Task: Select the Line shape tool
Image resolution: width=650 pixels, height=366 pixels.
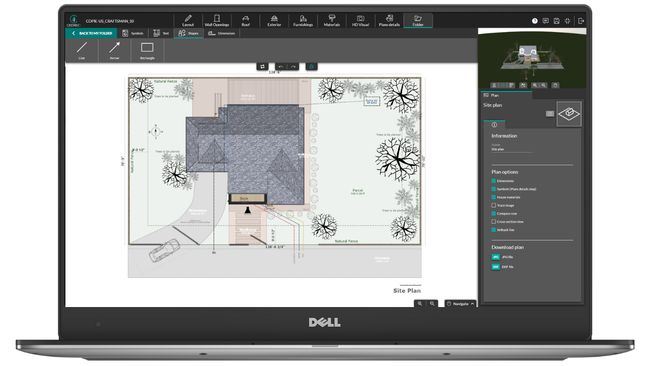Action: 82,50
